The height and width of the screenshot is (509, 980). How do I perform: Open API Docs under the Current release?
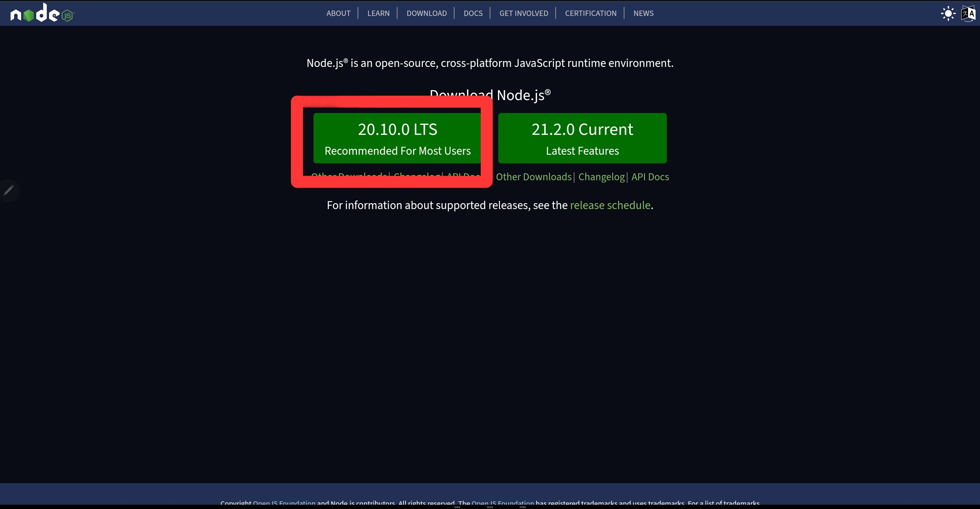[x=650, y=177]
